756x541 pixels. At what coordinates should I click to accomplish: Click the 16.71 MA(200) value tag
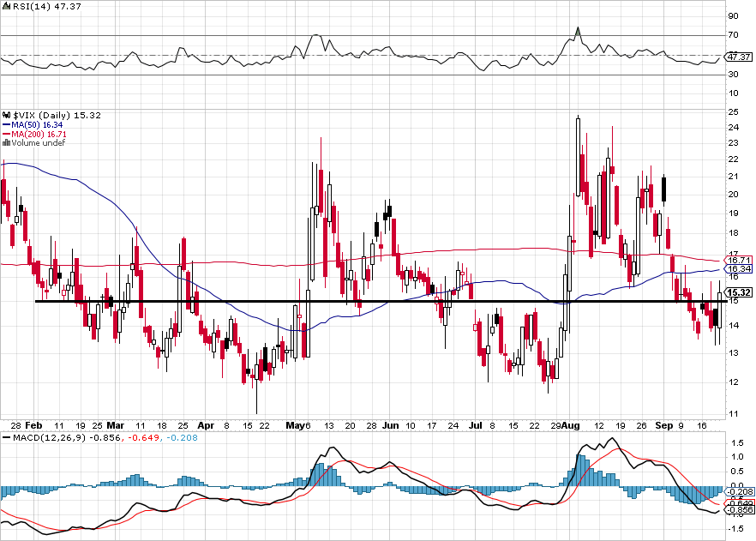coord(739,260)
